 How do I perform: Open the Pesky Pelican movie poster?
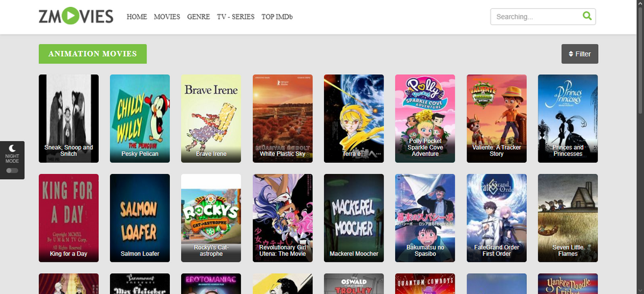pos(140,119)
